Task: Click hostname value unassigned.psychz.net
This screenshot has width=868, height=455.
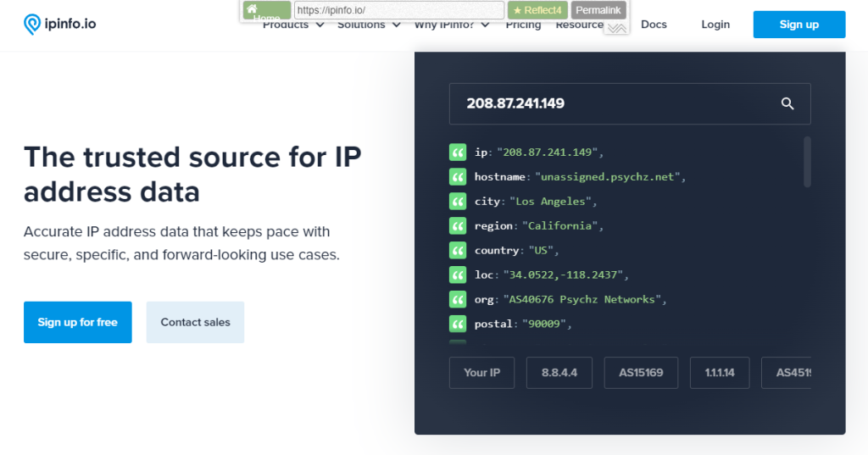Action: pyautogui.click(x=607, y=177)
